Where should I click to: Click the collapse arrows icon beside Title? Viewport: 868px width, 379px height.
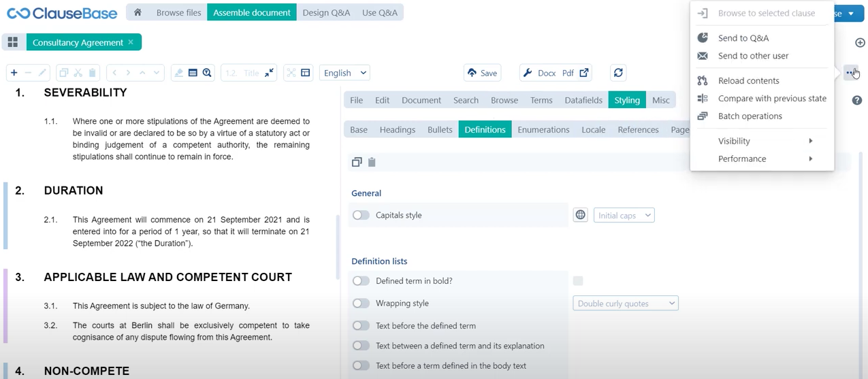pyautogui.click(x=270, y=73)
